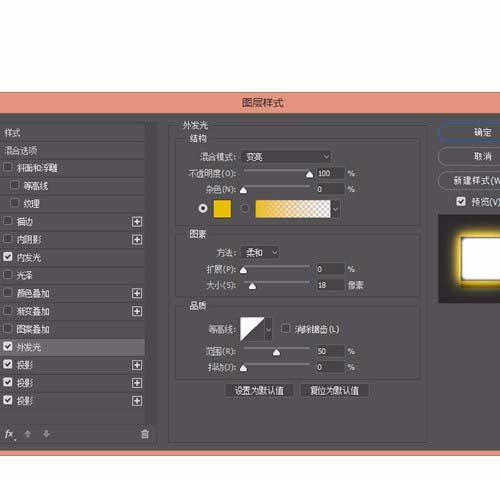The width and height of the screenshot is (500, 480).
Task: Click plus icon next to 内阴影
Action: (x=137, y=240)
